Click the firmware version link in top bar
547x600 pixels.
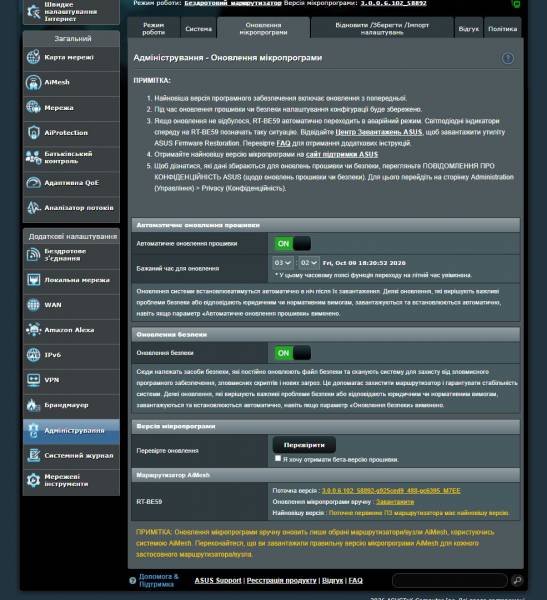[393, 3]
